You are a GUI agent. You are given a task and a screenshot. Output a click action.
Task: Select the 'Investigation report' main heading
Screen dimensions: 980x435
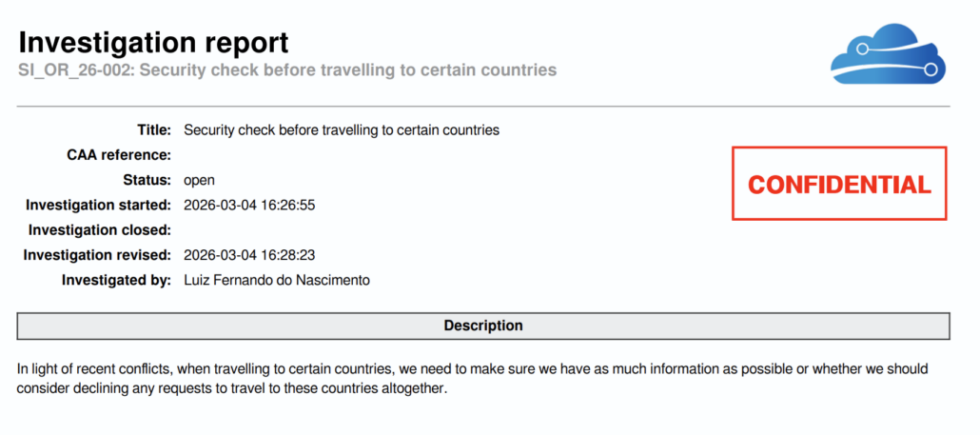pos(153,42)
